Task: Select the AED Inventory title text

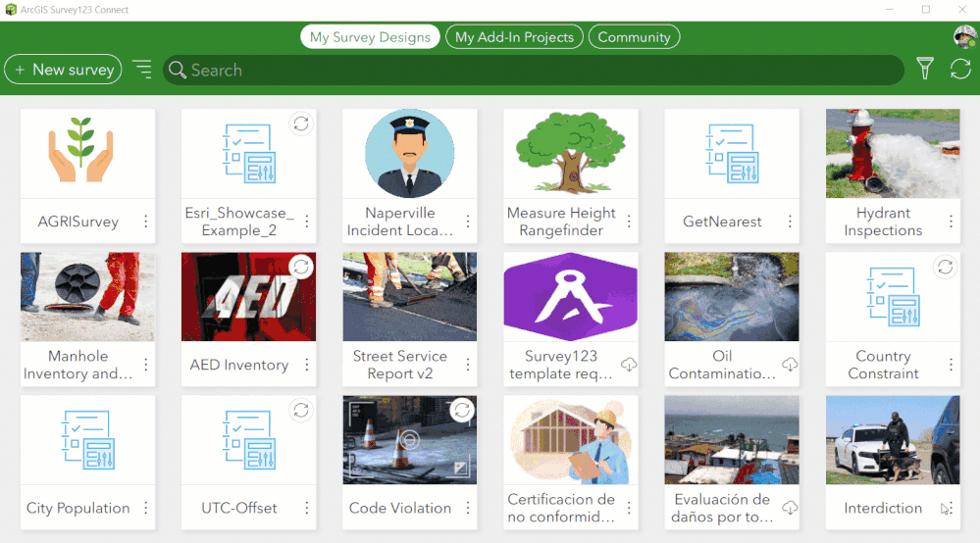Action: point(239,366)
